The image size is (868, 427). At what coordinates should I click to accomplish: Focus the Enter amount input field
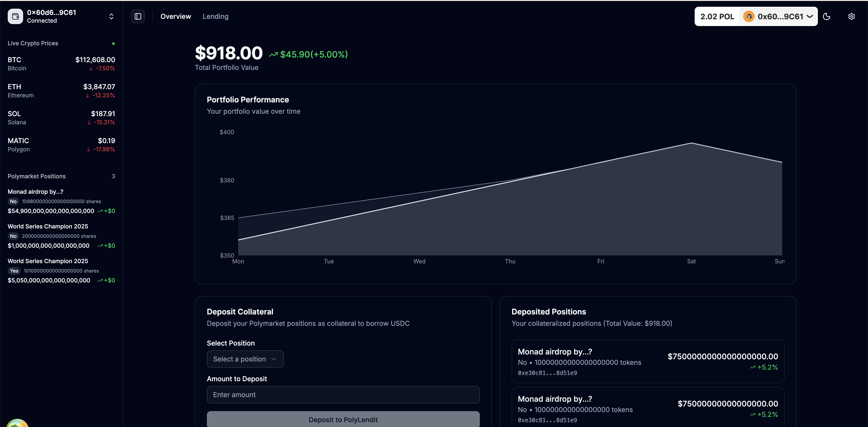point(343,395)
